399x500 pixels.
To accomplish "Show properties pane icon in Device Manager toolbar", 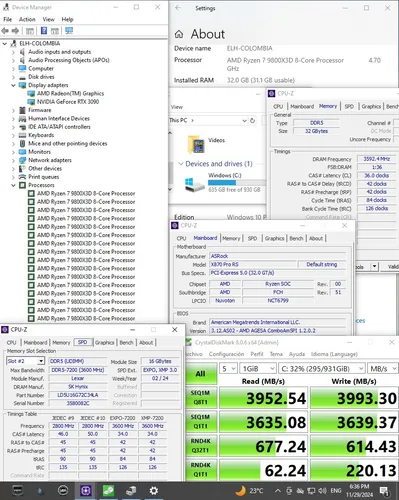I will pyautogui.click(x=30, y=31).
